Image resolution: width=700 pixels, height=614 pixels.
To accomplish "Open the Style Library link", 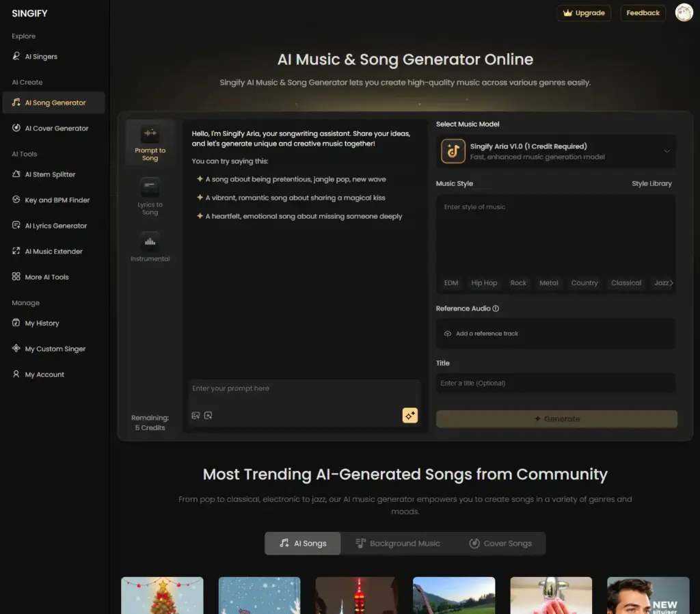I will tap(651, 183).
